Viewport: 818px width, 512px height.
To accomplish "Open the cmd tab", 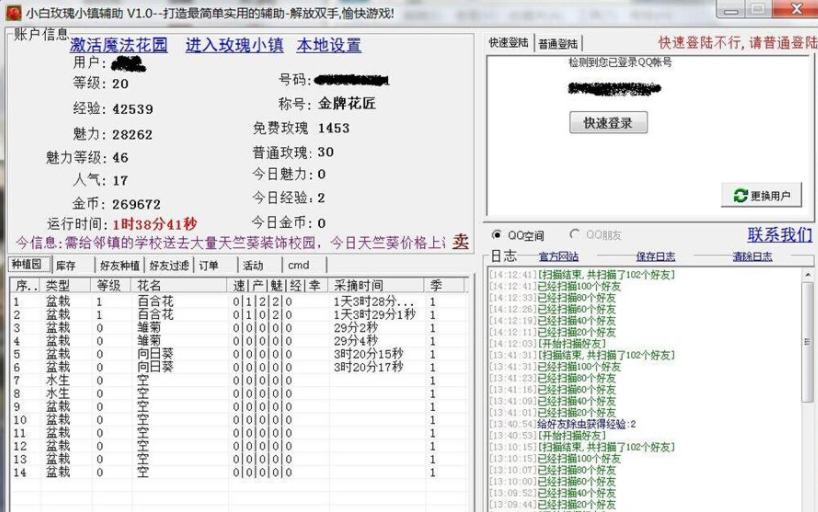I will pos(299,266).
